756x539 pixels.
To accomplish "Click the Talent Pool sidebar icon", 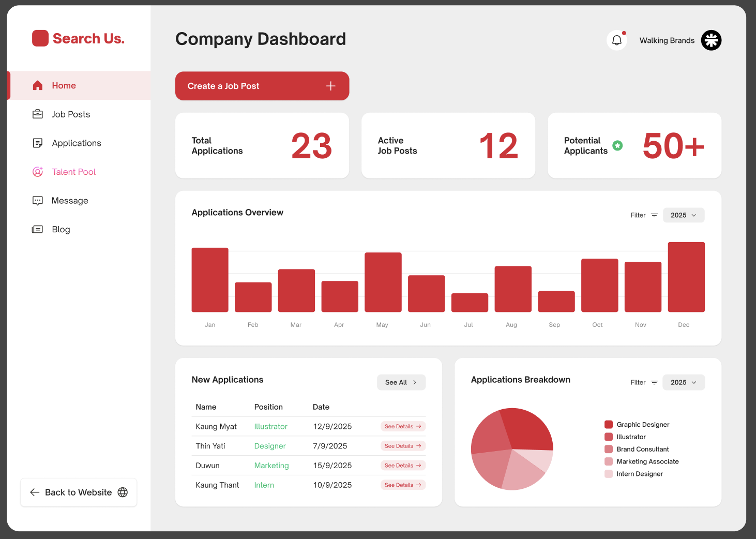I will pyautogui.click(x=38, y=172).
